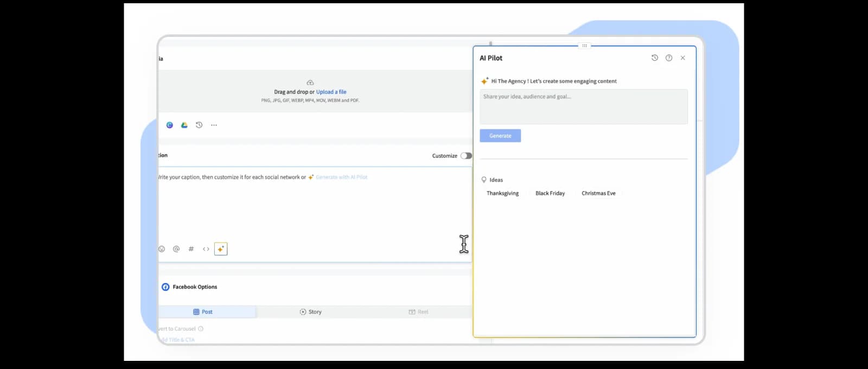Viewport: 868px width, 369px height.
Task: Select the Post tab
Action: click(207, 312)
